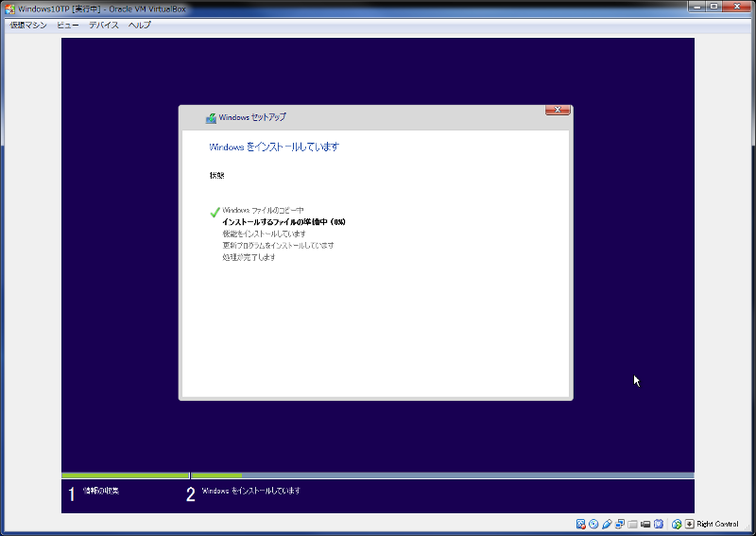Viewport: 756px width, 536px height.
Task: Click the optical disc drive status icon
Action: pyautogui.click(x=593, y=524)
